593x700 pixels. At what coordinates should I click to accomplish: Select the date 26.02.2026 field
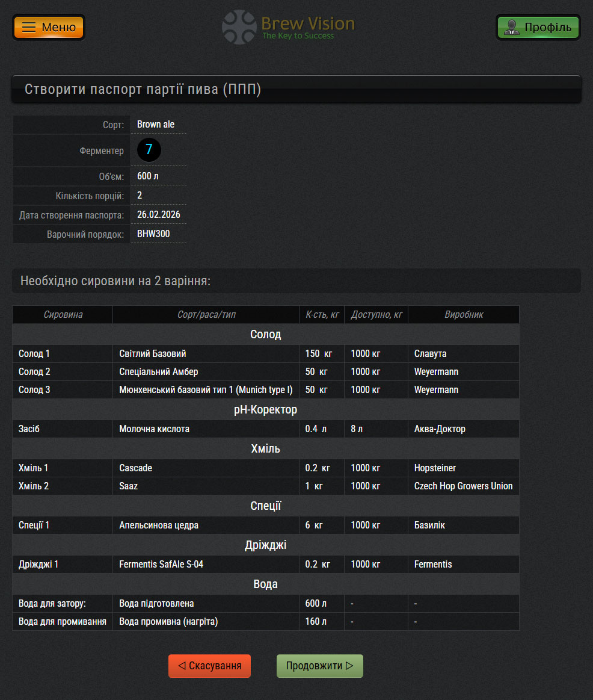coord(159,215)
